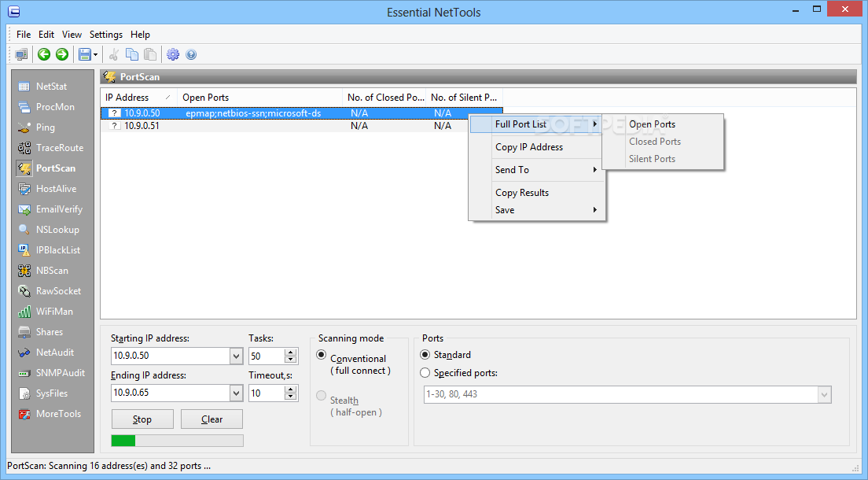The width and height of the screenshot is (868, 480).
Task: Open Settings via the gear toolbar icon
Action: (173, 54)
